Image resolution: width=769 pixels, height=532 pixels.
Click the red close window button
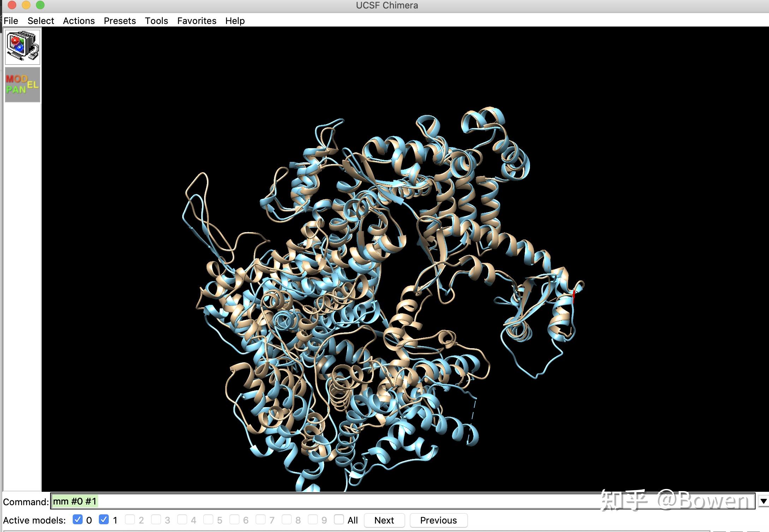[x=12, y=5]
